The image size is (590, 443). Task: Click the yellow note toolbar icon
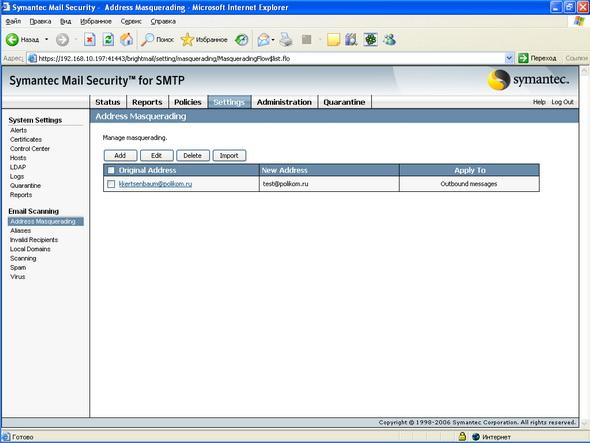tap(333, 40)
